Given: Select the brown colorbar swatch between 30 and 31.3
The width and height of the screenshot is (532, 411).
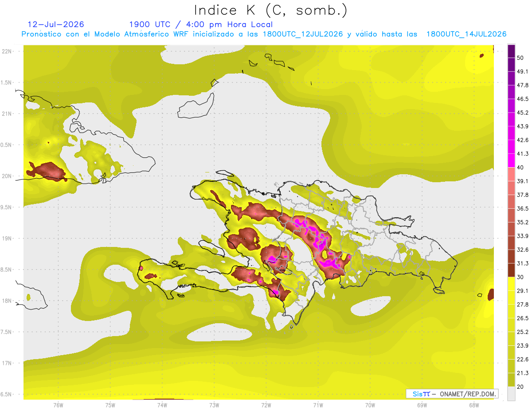Looking at the screenshot, I should (x=511, y=270).
